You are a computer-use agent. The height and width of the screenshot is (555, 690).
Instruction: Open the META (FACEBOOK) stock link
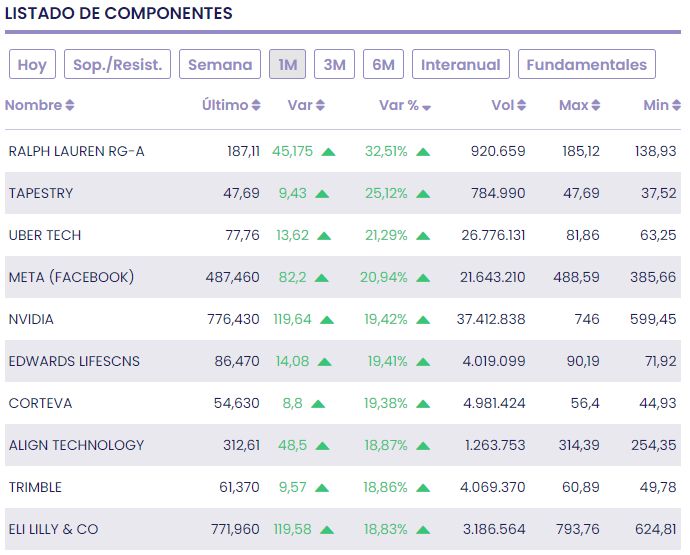71,278
